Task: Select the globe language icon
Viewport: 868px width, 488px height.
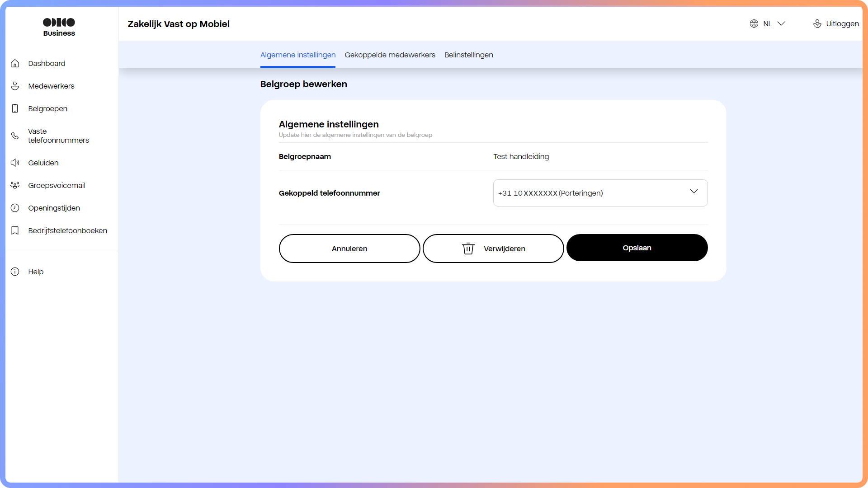Action: pyautogui.click(x=754, y=23)
